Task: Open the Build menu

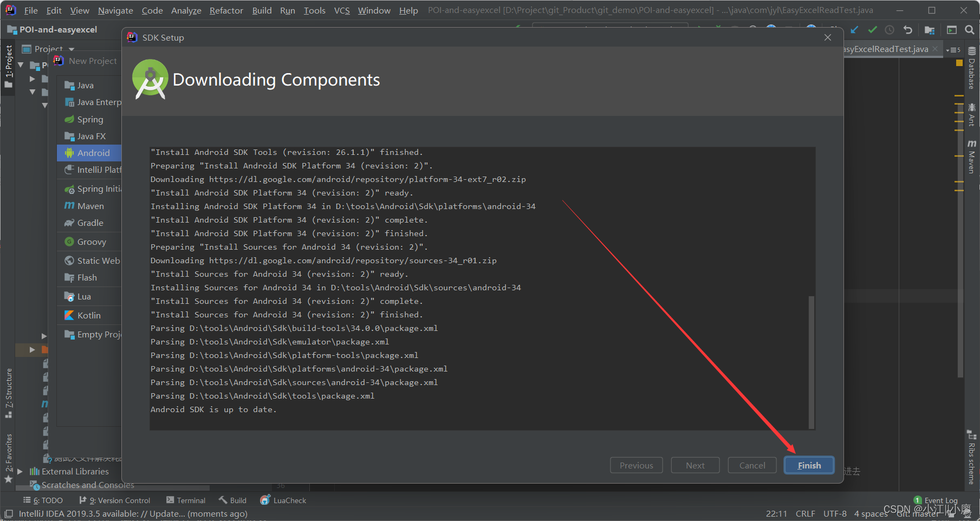Action: point(262,10)
